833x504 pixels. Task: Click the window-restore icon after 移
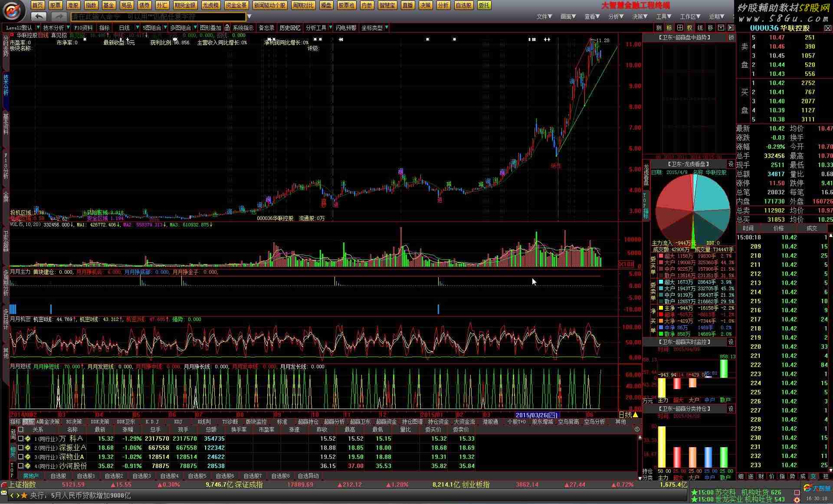[x=721, y=28]
